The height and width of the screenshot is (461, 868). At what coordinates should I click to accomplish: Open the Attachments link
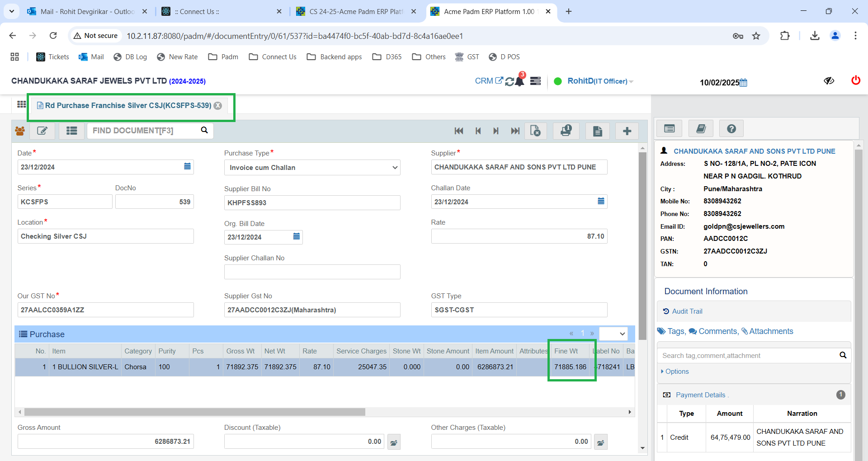767,331
